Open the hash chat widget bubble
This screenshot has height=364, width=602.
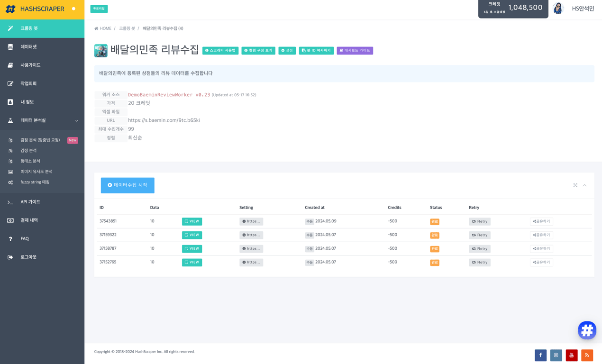tap(587, 330)
